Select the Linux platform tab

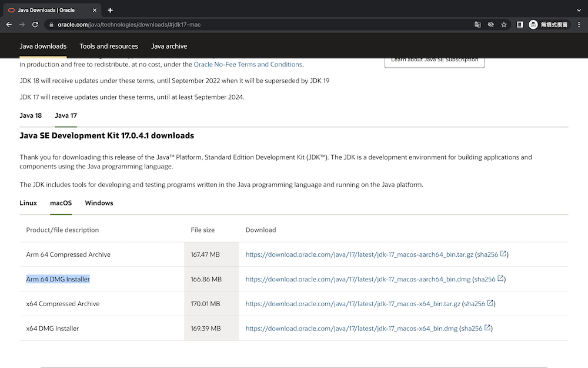28,203
